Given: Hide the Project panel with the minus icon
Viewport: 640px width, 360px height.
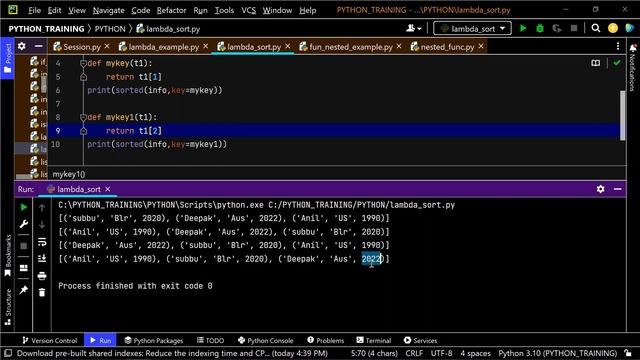Looking at the screenshot, I should (38, 46).
